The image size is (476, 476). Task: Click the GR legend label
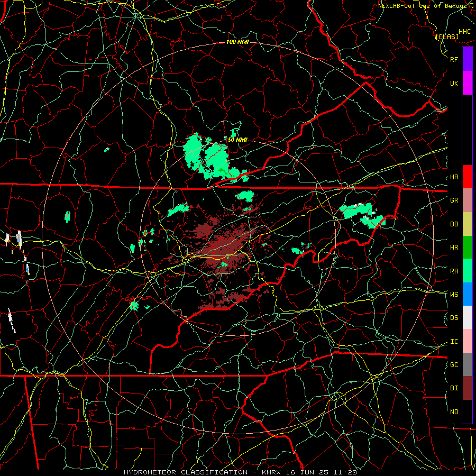(454, 200)
